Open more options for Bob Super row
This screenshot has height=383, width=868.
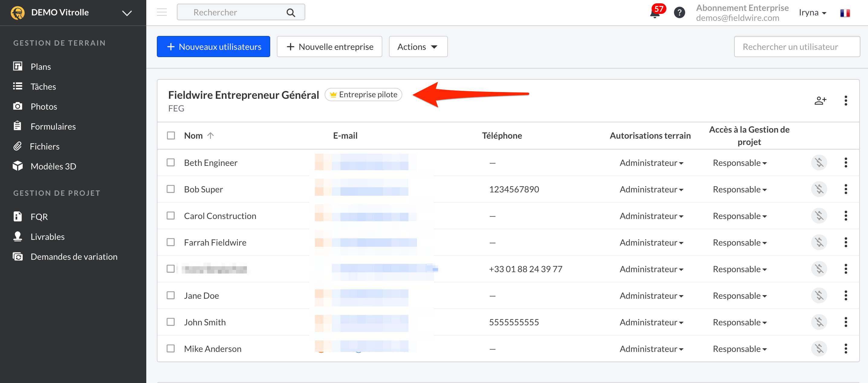coord(845,189)
